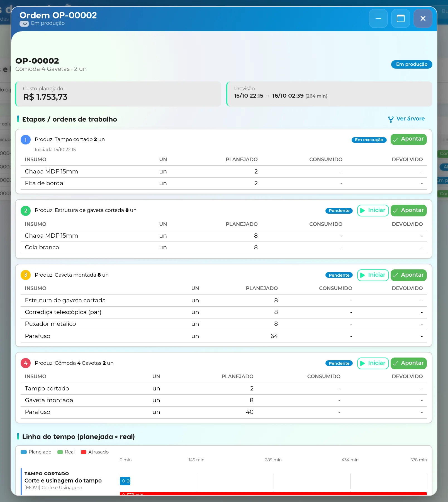Click the Iniciada 15/10 22:15 timestamp
The height and width of the screenshot is (502, 448).
(55, 150)
